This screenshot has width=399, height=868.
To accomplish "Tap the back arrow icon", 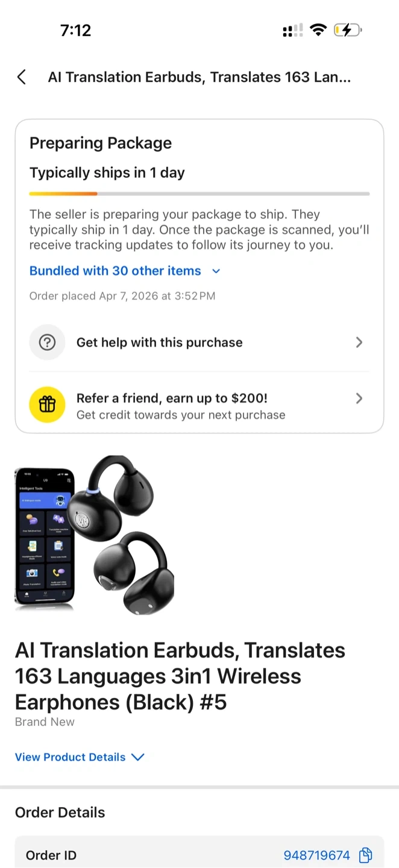I will click(22, 77).
